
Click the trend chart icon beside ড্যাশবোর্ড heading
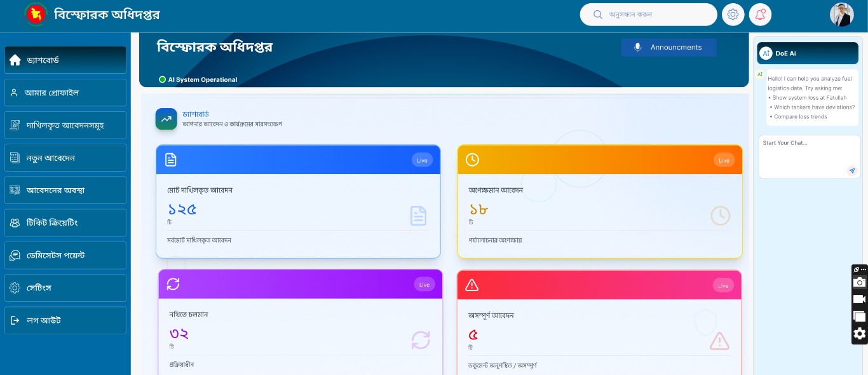(166, 119)
